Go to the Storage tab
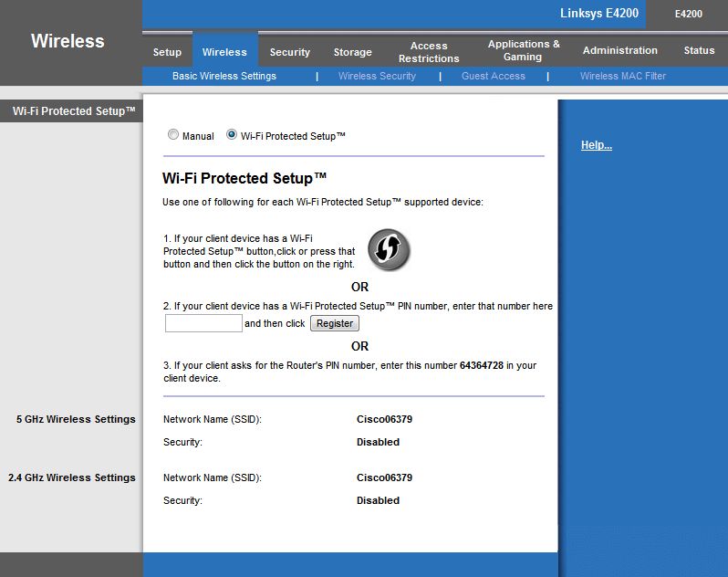The image size is (728, 577). 353,52
